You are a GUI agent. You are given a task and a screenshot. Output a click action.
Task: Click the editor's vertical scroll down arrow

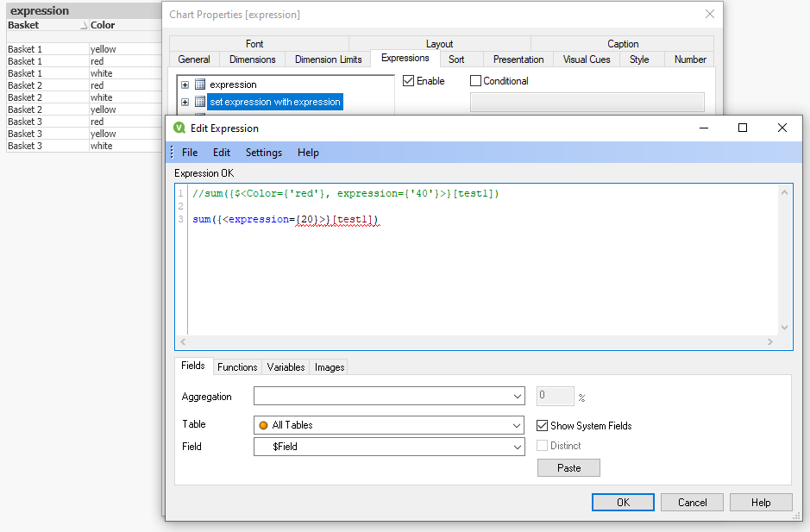pos(784,327)
